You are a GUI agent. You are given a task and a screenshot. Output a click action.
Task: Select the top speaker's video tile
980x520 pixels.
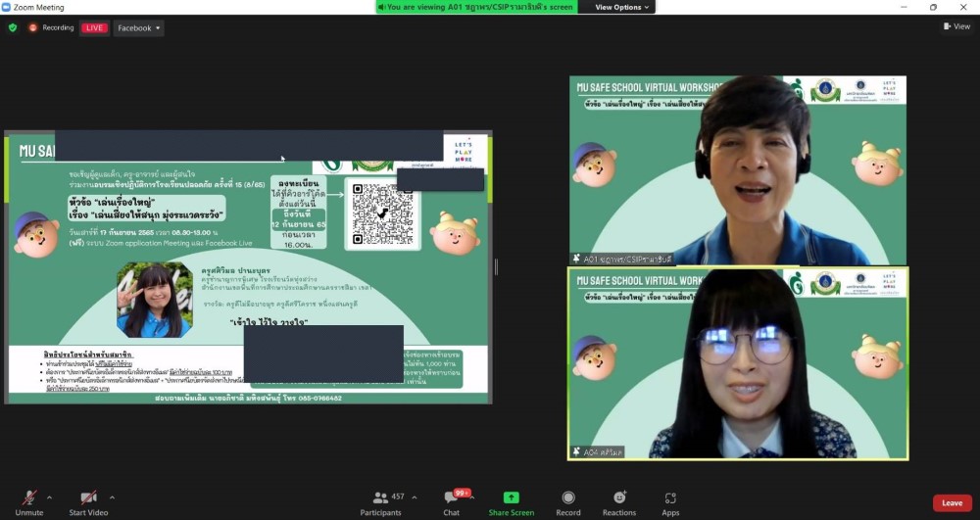(738, 170)
